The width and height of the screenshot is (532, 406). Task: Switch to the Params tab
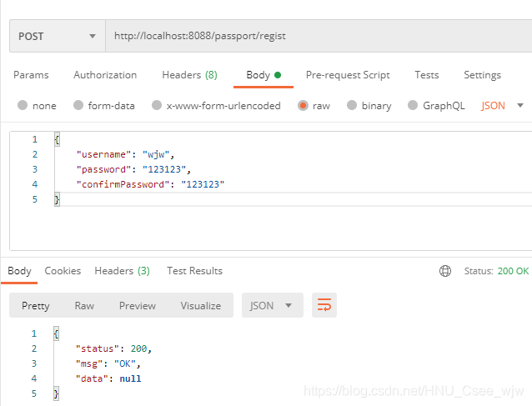31,75
